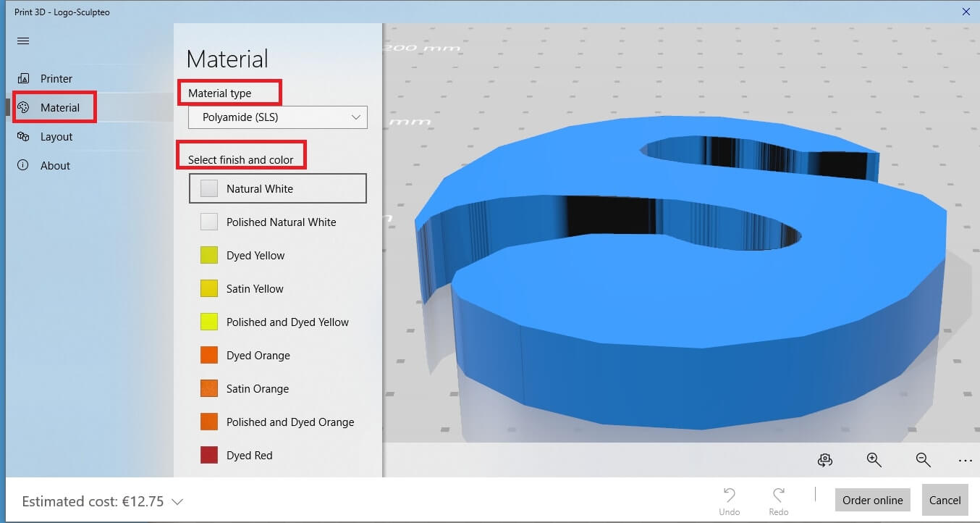The image size is (980, 523).
Task: Open the Material type dropdown
Action: (277, 117)
